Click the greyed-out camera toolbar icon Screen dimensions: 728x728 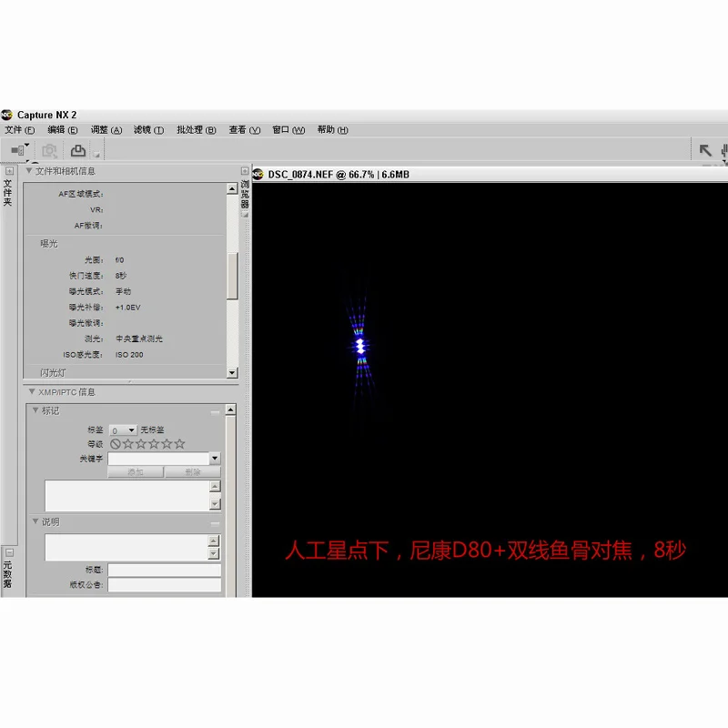coord(49,150)
